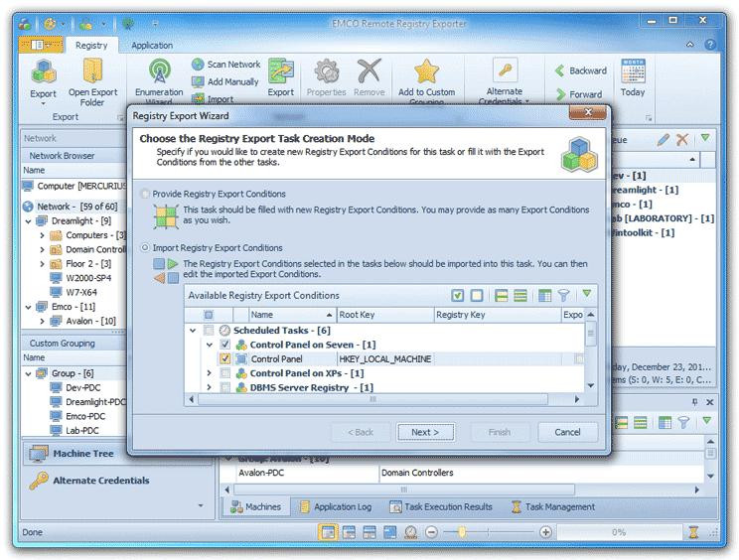The height and width of the screenshot is (560, 739).
Task: Switch to the Task Management tab
Action: (553, 506)
